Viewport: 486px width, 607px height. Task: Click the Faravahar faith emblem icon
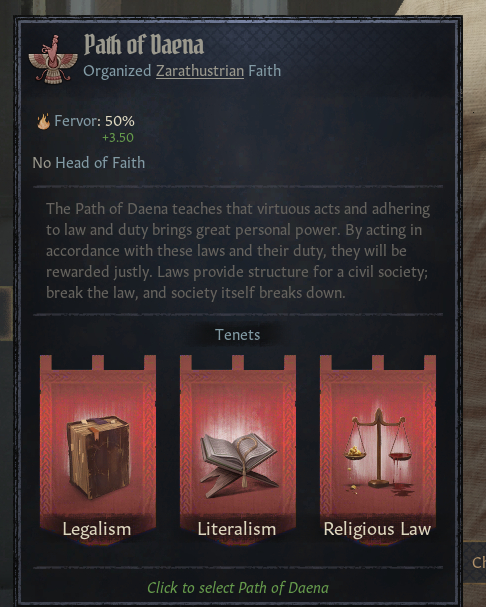(x=53, y=59)
